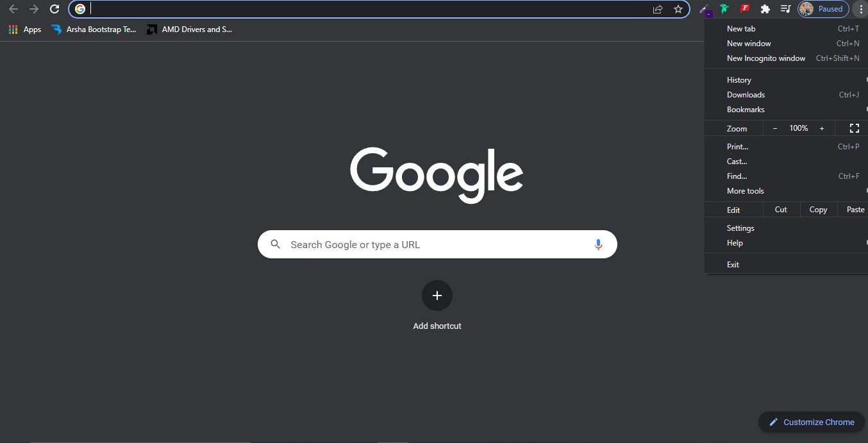
Task: Start voice search with the microphone icon
Action: point(598,244)
